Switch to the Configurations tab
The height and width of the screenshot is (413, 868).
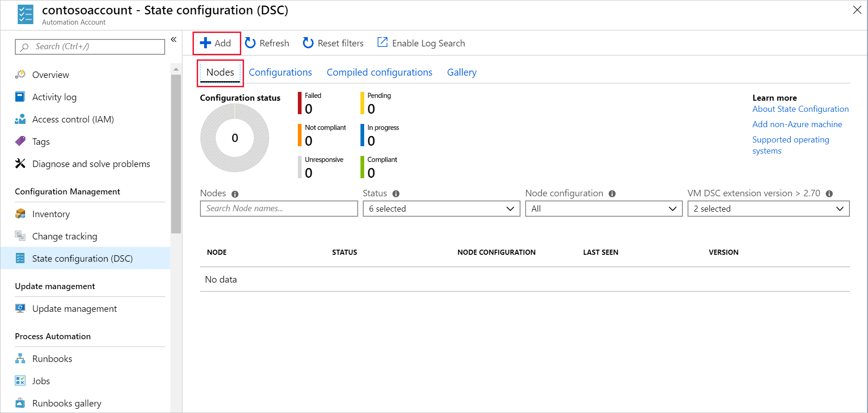point(280,72)
